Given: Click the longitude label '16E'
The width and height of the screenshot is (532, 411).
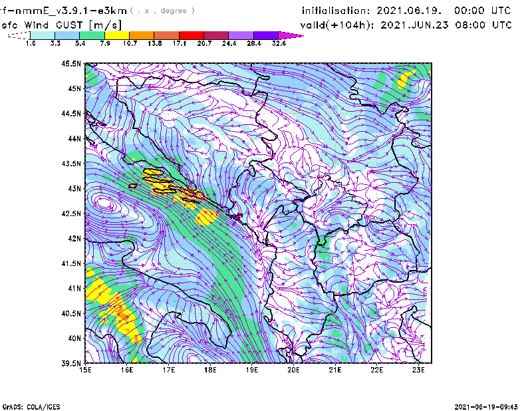Looking at the screenshot, I should coord(127,370).
